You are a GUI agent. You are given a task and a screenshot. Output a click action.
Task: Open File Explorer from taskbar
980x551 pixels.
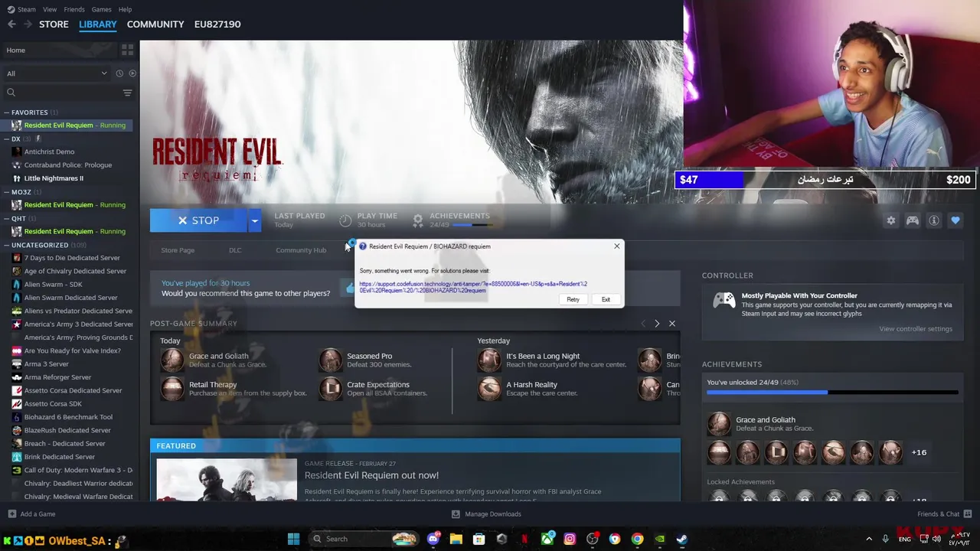tap(456, 539)
